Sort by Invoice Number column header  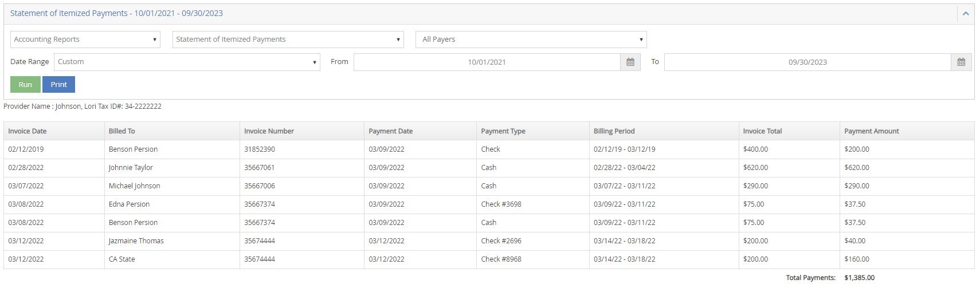[269, 131]
